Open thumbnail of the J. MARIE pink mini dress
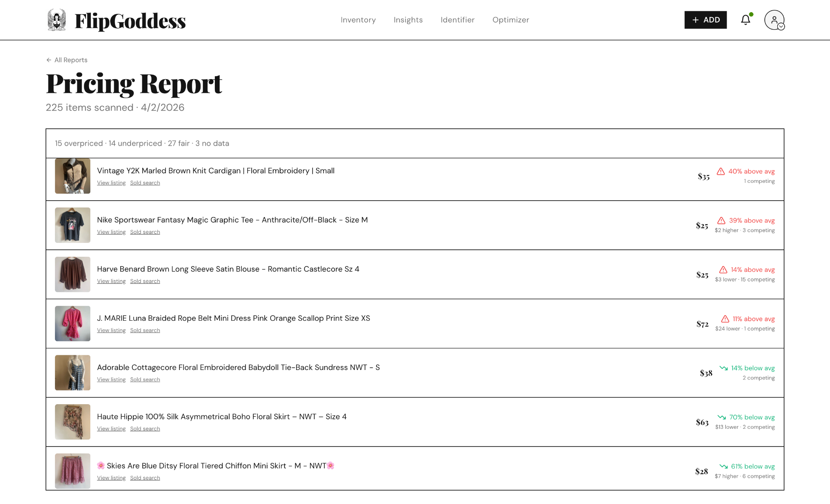Viewport: 830px width, 504px height. click(73, 324)
